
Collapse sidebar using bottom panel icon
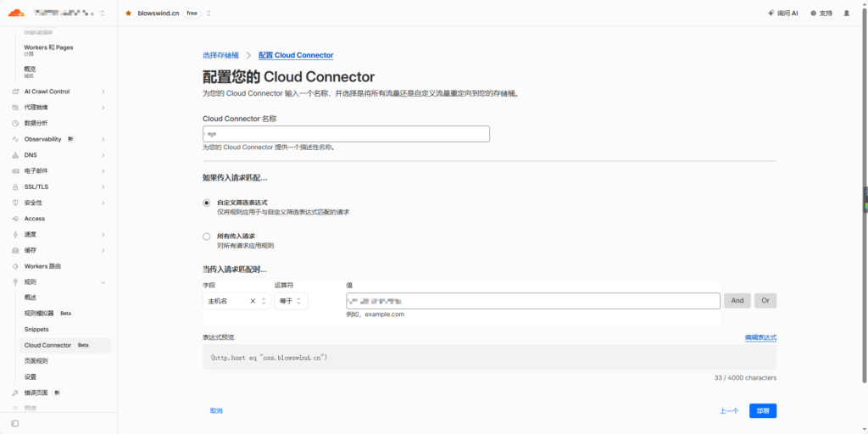coord(15,424)
